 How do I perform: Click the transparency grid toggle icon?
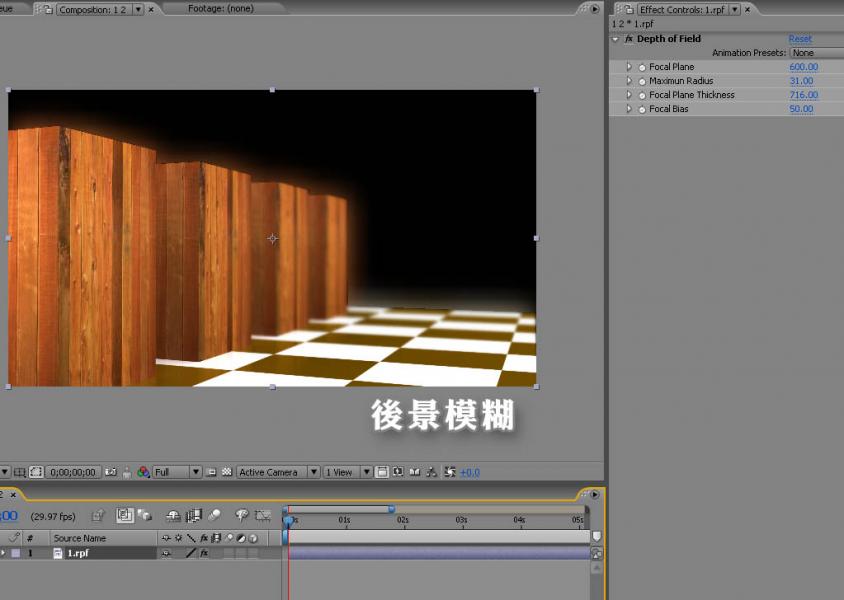(x=226, y=472)
